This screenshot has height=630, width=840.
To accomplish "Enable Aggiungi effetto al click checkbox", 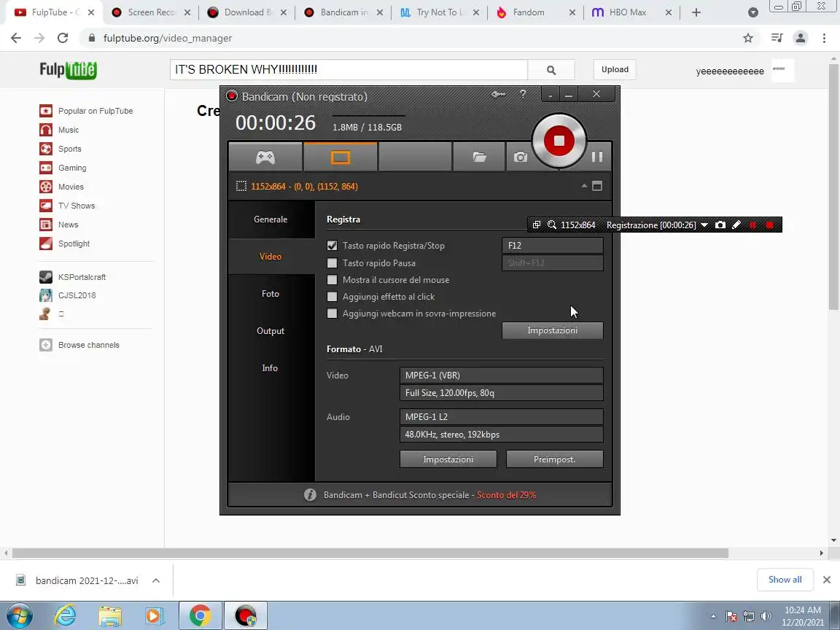I will click(332, 297).
